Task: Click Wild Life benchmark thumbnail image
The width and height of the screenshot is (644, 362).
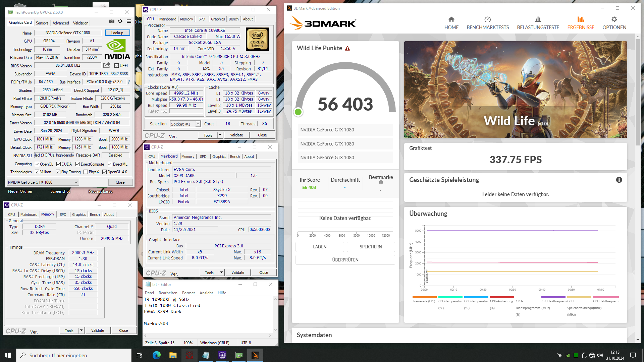Action: (x=516, y=89)
